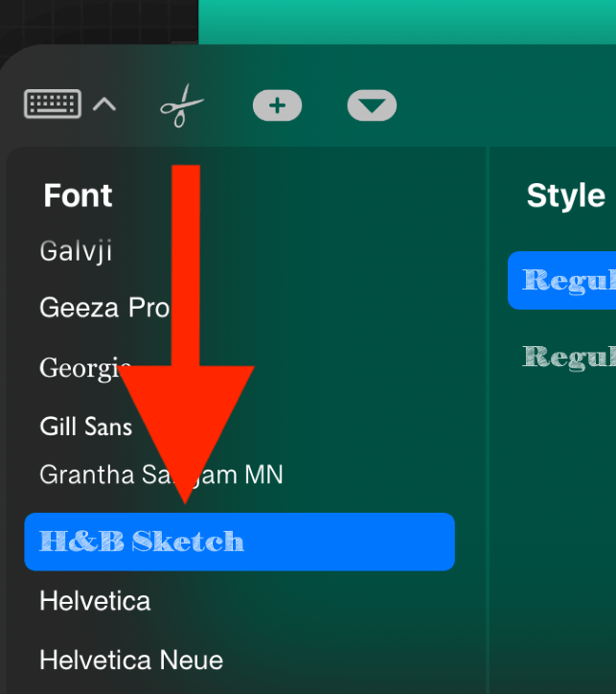Tap the teal canvas area above the panel

click(x=402, y=19)
